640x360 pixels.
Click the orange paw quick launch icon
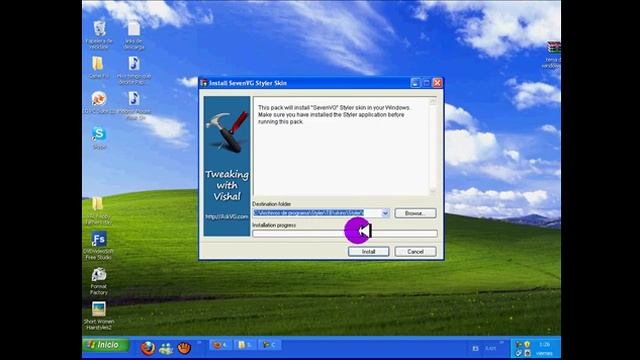(x=184, y=348)
